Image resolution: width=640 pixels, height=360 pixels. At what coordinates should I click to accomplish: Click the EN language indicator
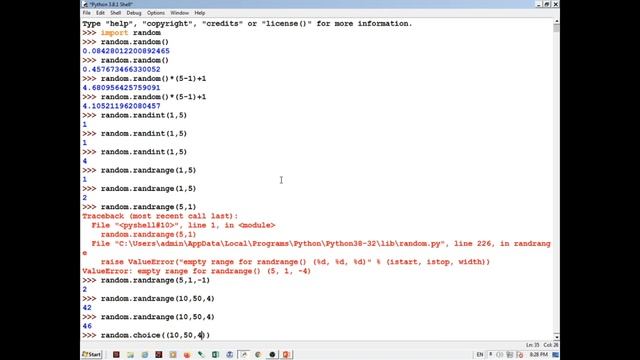480,354
